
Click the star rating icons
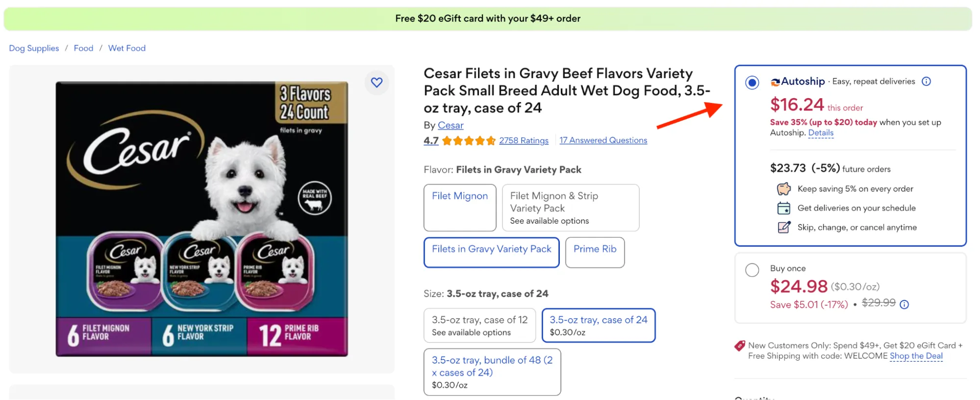[468, 141]
